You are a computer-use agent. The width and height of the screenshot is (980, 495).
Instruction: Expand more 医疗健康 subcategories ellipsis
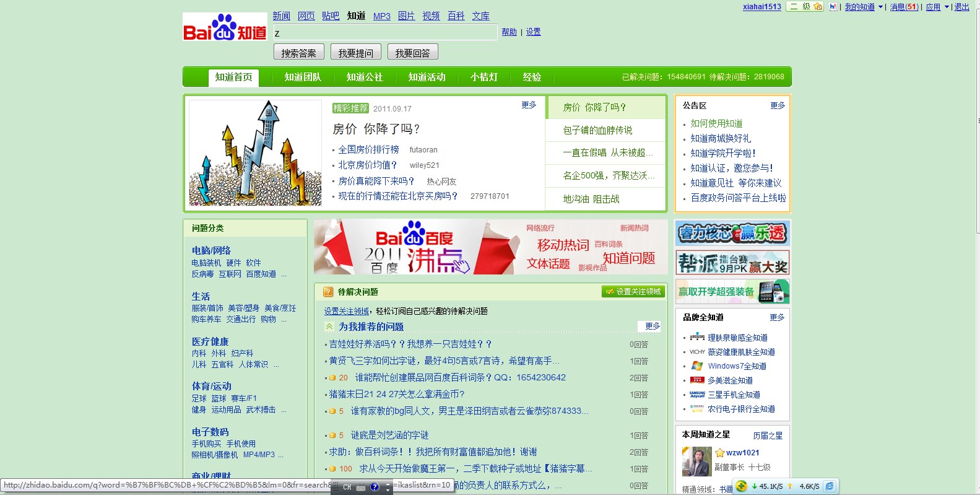[x=276, y=365]
